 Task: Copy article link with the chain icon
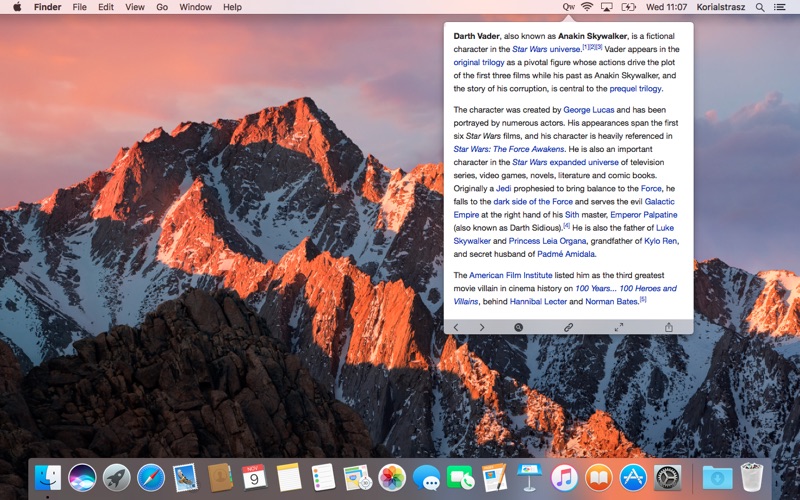(568, 328)
